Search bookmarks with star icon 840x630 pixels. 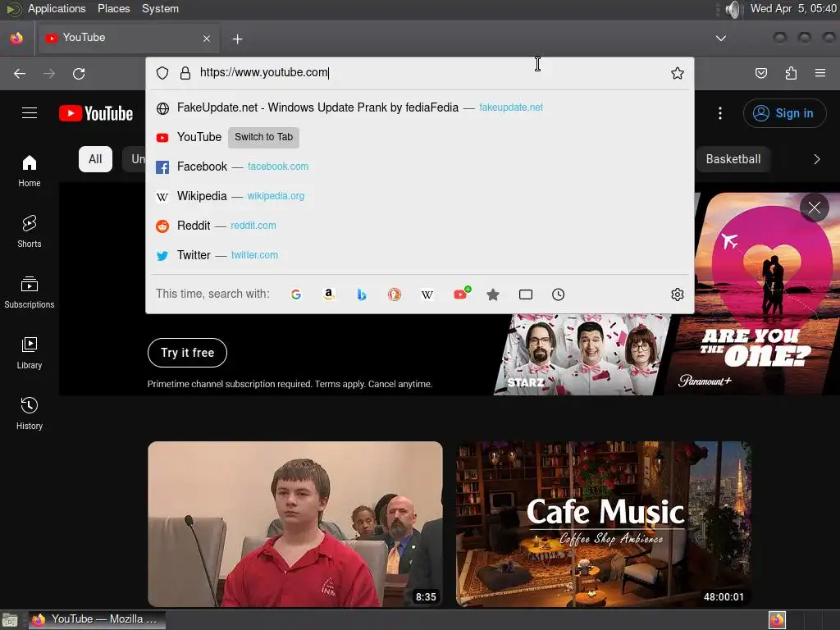[x=493, y=294]
